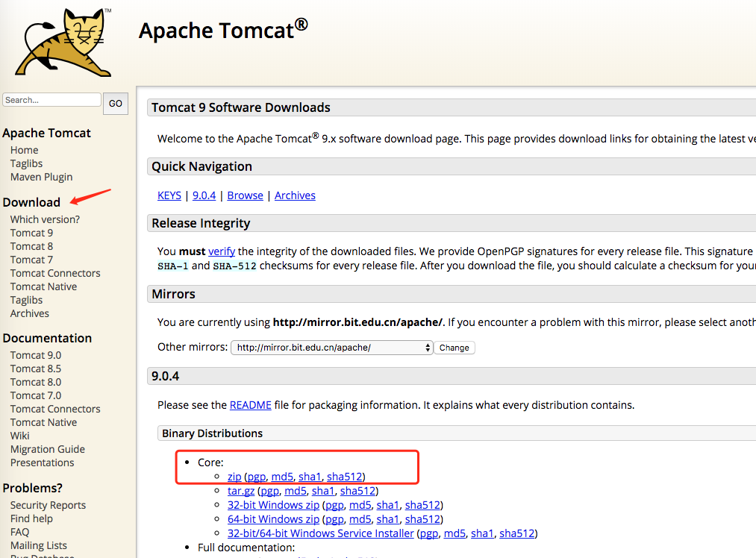756x558 pixels.
Task: Open sha512 for 32-bit Windows zip
Action: coord(422,505)
